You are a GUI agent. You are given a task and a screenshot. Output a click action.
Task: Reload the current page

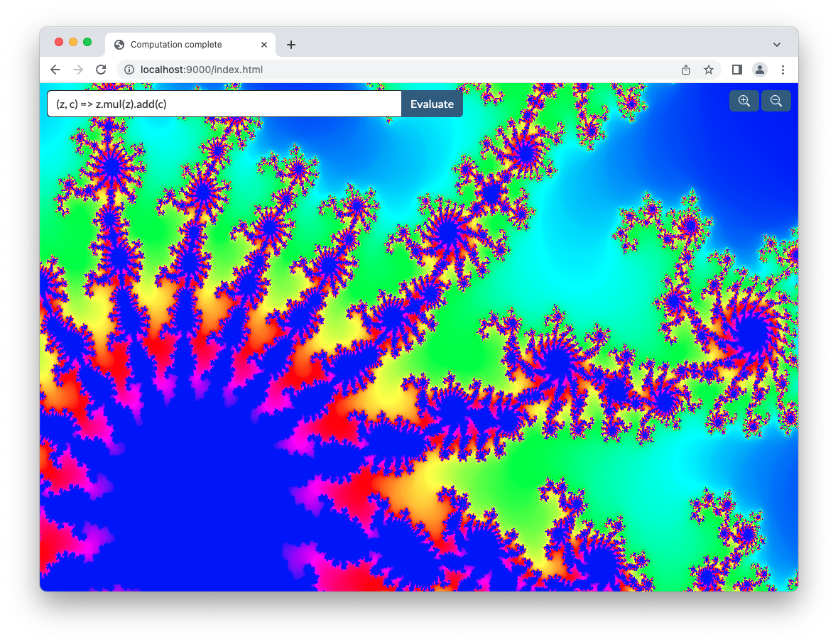(101, 70)
